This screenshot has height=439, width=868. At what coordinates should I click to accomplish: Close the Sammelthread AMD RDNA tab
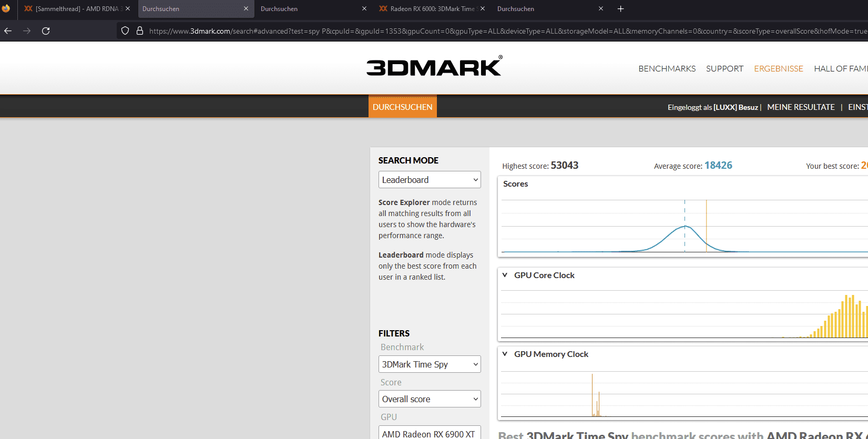(x=128, y=8)
